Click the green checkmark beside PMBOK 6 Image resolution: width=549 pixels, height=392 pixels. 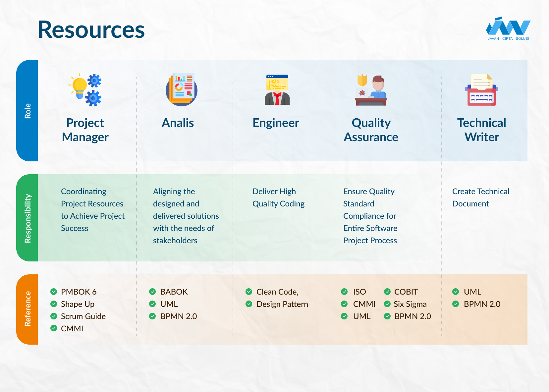(x=54, y=292)
